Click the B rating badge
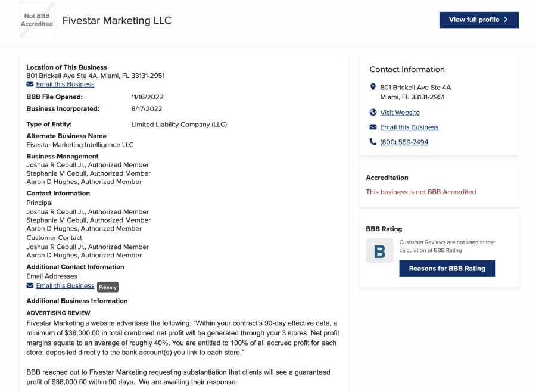This screenshot has height=392, width=536. coord(379,251)
